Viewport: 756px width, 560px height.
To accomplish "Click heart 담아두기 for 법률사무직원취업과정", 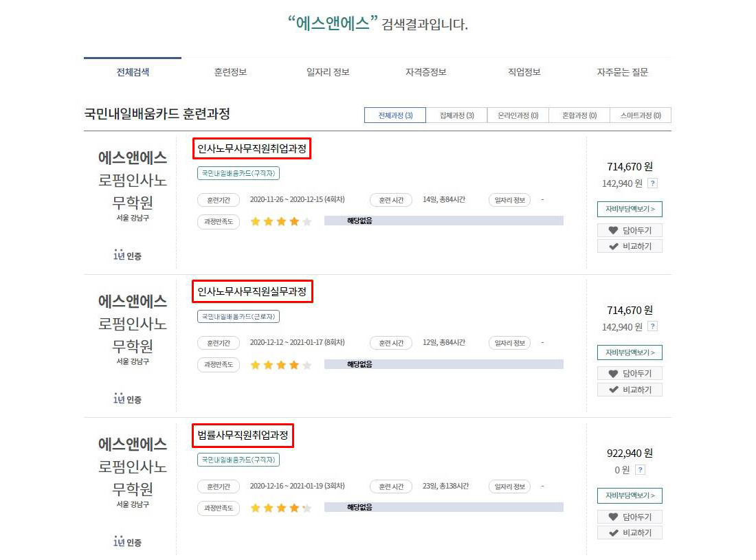I will click(630, 517).
